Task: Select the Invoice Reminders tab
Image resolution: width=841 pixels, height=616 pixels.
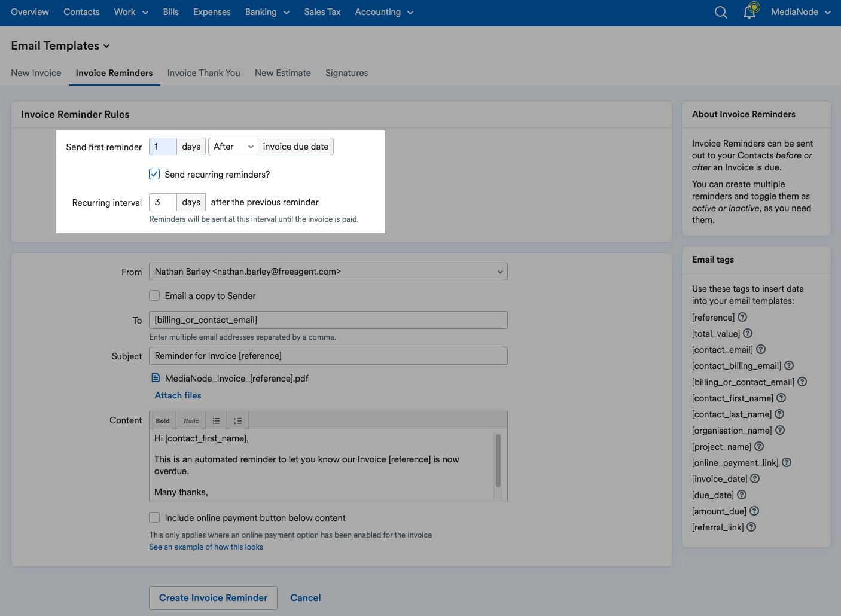Action: 114,73
